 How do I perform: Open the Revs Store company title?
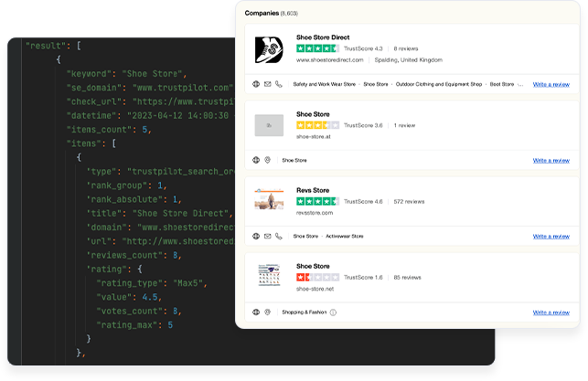pyautogui.click(x=313, y=190)
